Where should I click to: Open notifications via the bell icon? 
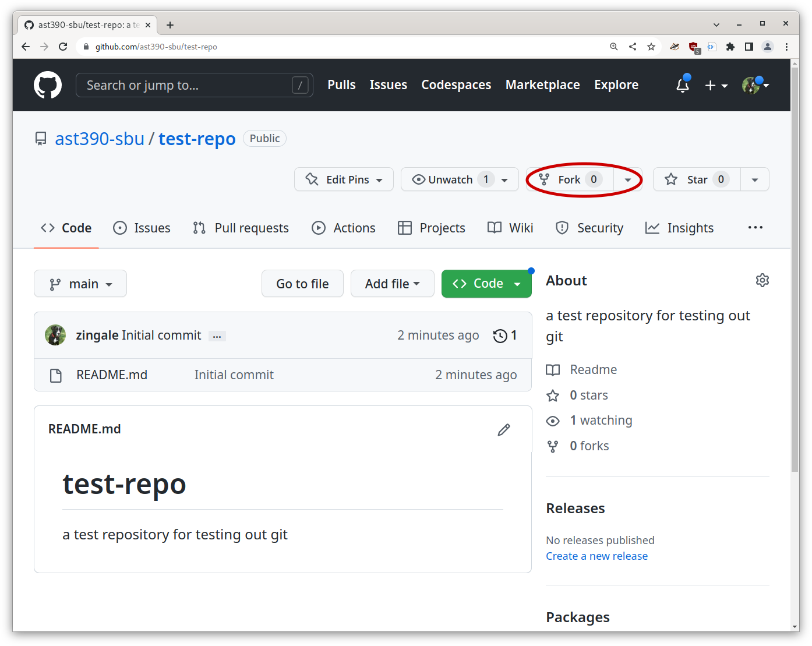[682, 85]
